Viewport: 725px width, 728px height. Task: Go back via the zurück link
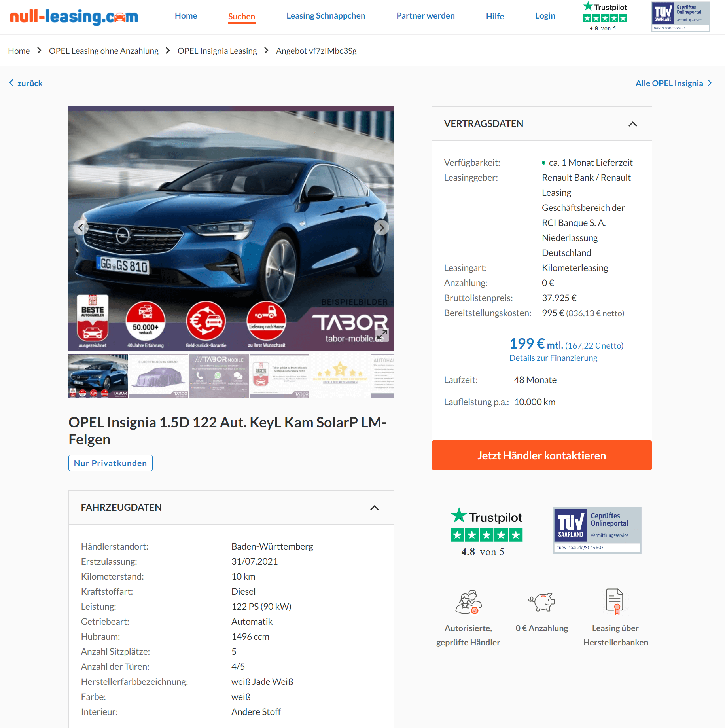26,83
